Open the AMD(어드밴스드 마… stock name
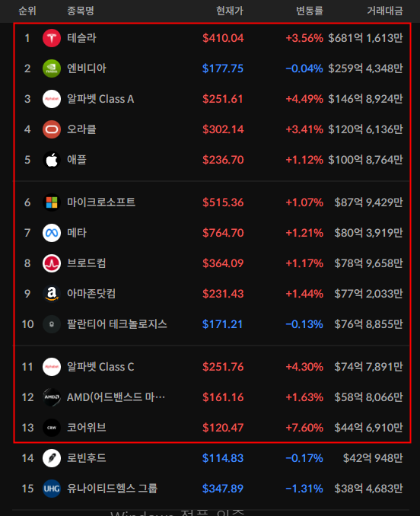Screen dimensions: 420x516 tap(116, 397)
